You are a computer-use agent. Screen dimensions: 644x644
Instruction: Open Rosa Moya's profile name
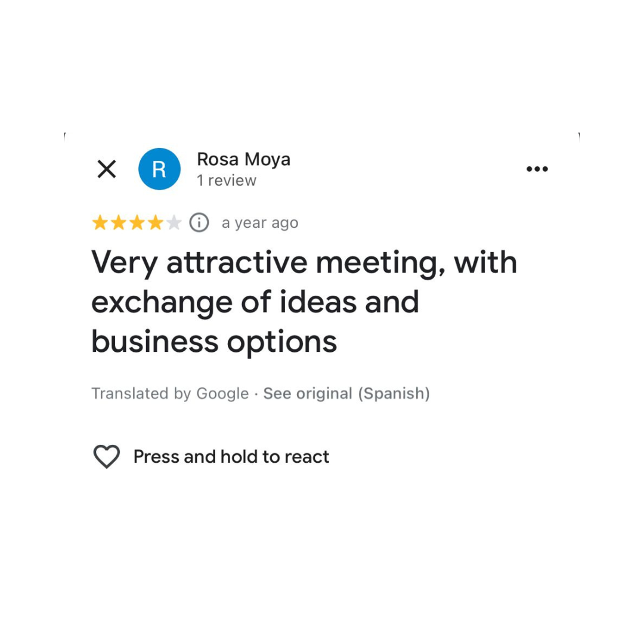click(243, 159)
